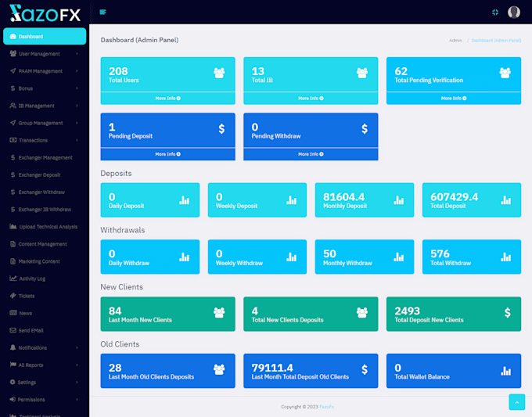Expand Group Management submenu arrow
Image resolution: width=532 pixels, height=417 pixels.
77,123
